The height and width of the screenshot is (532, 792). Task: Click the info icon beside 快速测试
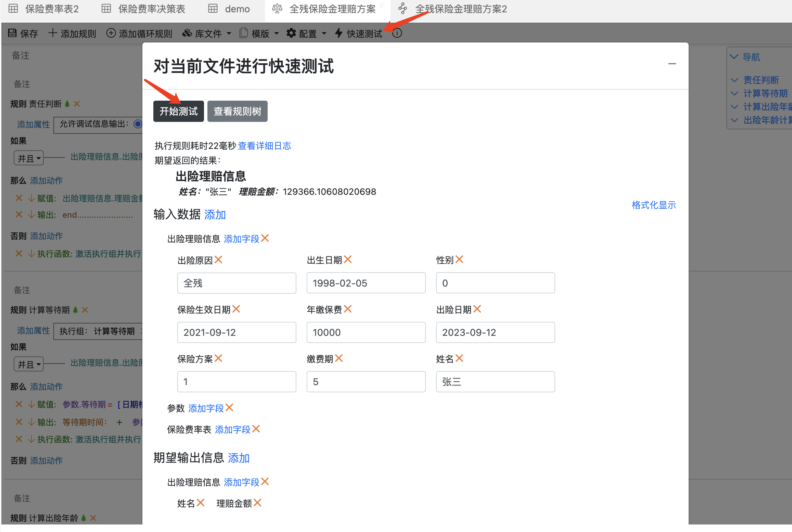[397, 33]
